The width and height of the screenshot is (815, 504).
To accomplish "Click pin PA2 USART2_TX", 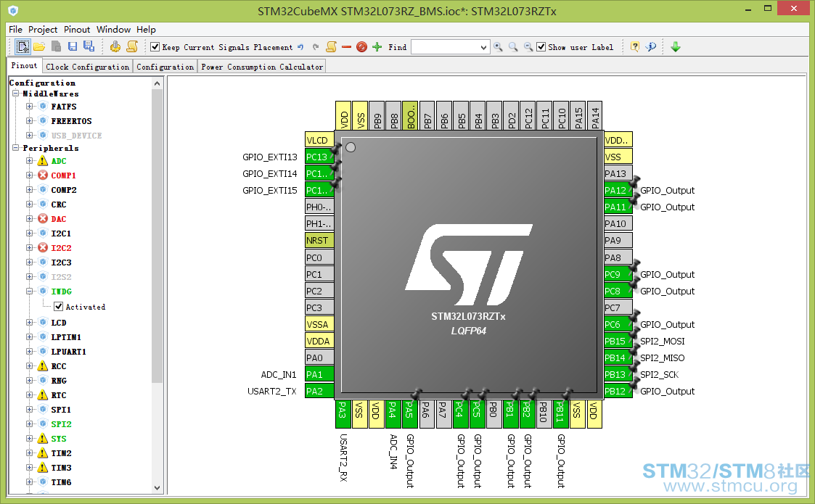I will pos(319,391).
